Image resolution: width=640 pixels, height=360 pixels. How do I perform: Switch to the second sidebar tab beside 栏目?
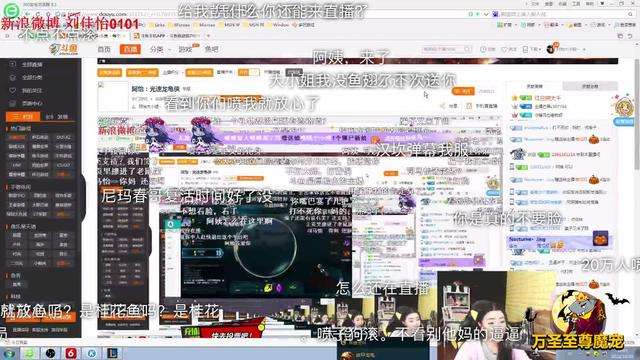[58, 116]
